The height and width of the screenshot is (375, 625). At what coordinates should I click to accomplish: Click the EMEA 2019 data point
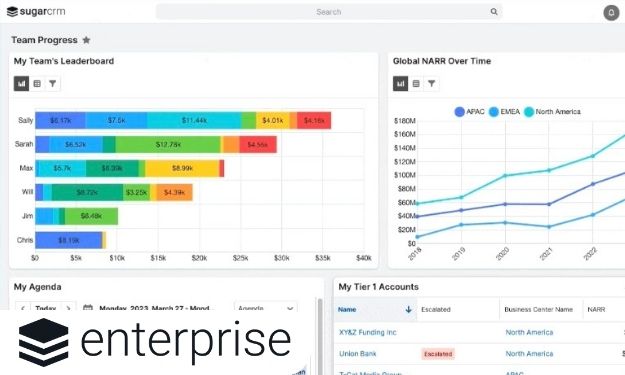[461, 225]
